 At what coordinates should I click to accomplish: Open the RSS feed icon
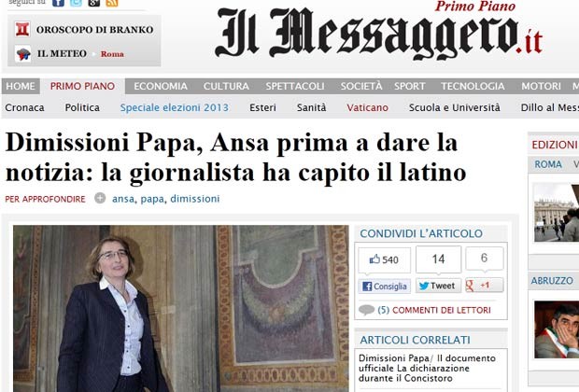112,3
